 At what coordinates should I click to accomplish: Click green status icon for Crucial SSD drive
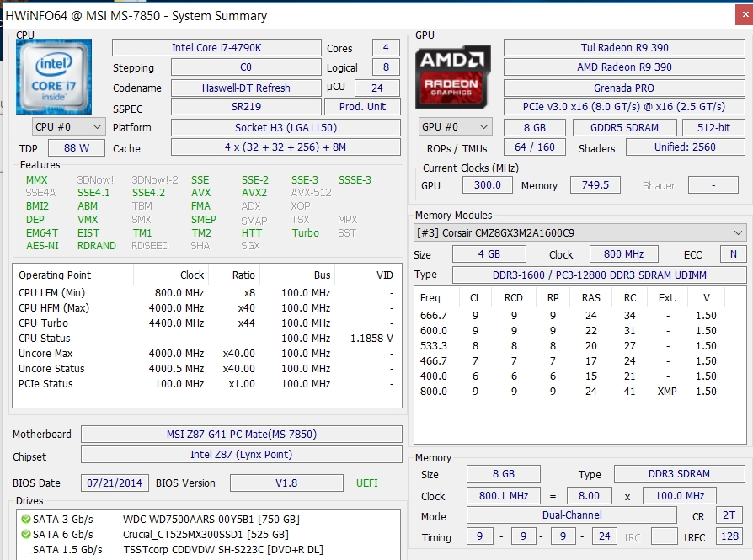(26, 534)
